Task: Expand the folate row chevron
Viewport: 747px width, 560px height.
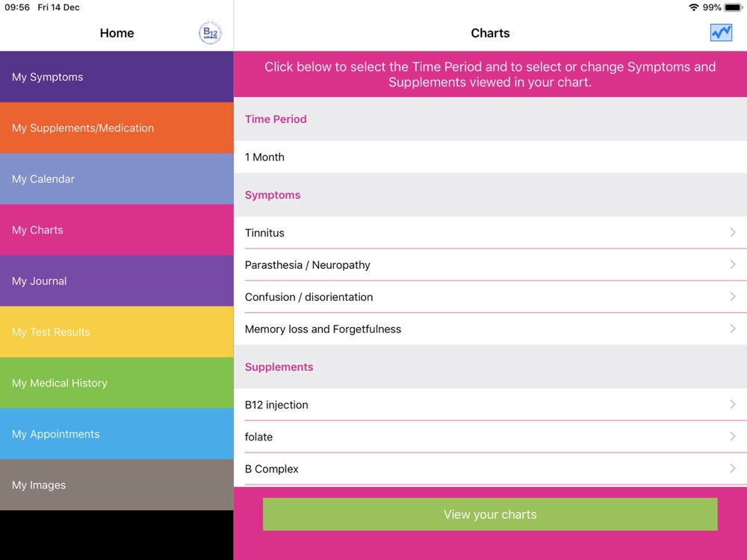Action: coord(733,436)
